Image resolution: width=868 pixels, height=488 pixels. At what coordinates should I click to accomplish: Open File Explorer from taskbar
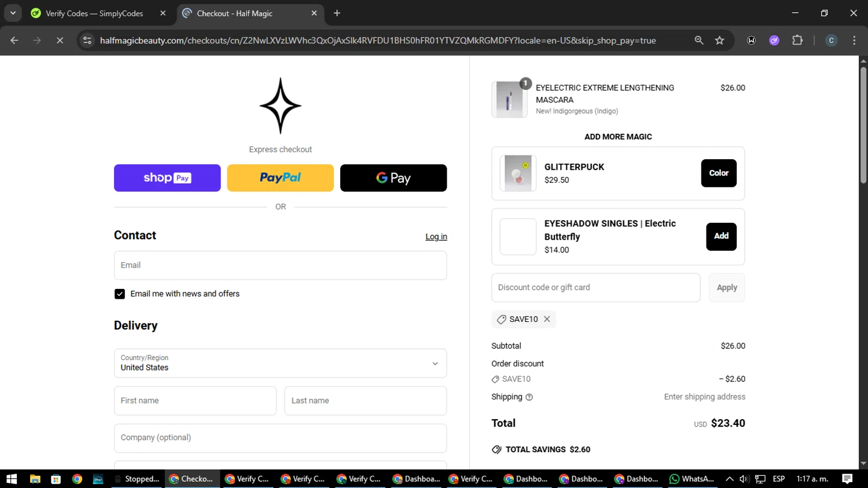[x=35, y=479]
